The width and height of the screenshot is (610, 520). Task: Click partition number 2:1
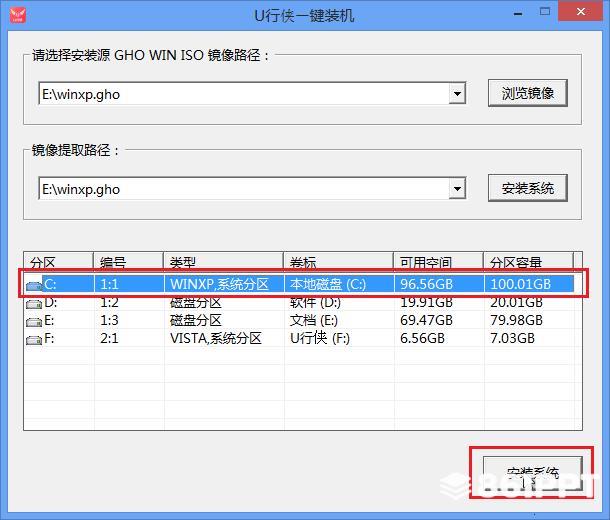pyautogui.click(x=109, y=338)
